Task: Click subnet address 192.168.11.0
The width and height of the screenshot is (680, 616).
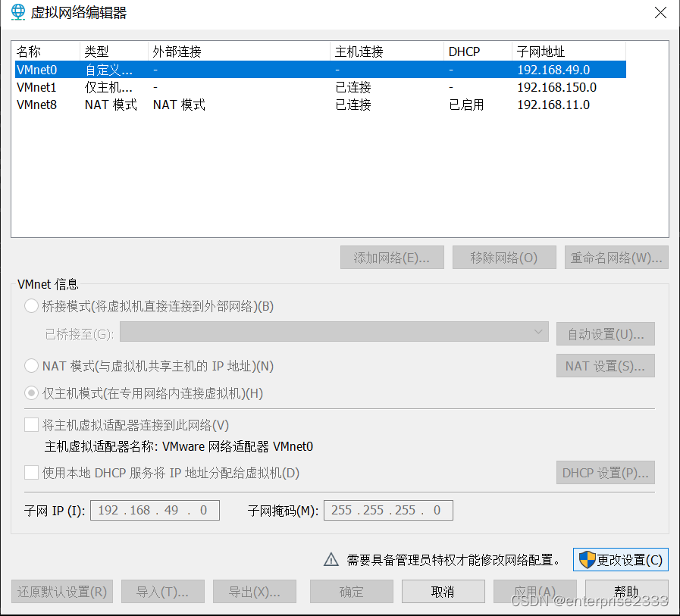Action: [x=553, y=105]
